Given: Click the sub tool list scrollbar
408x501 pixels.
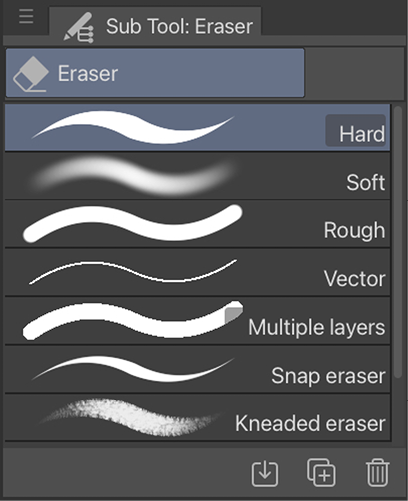Looking at the screenshot, I should pos(398,242).
